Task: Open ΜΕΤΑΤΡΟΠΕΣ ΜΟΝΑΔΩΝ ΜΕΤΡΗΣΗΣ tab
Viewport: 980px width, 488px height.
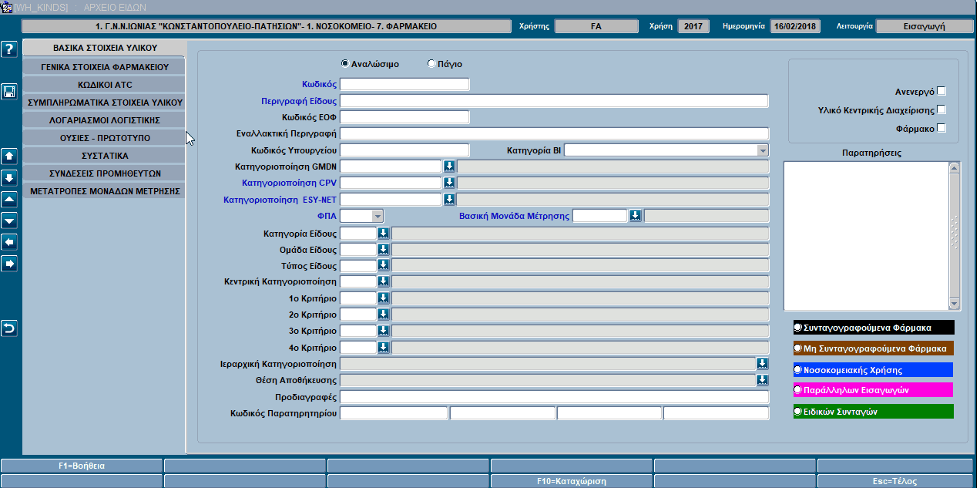Action: 105,190
